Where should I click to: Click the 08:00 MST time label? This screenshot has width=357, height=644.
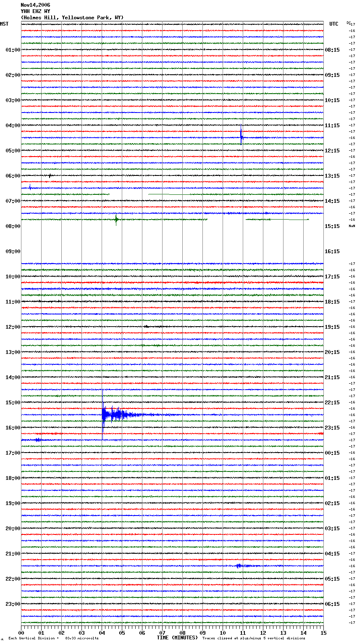(x=13, y=226)
